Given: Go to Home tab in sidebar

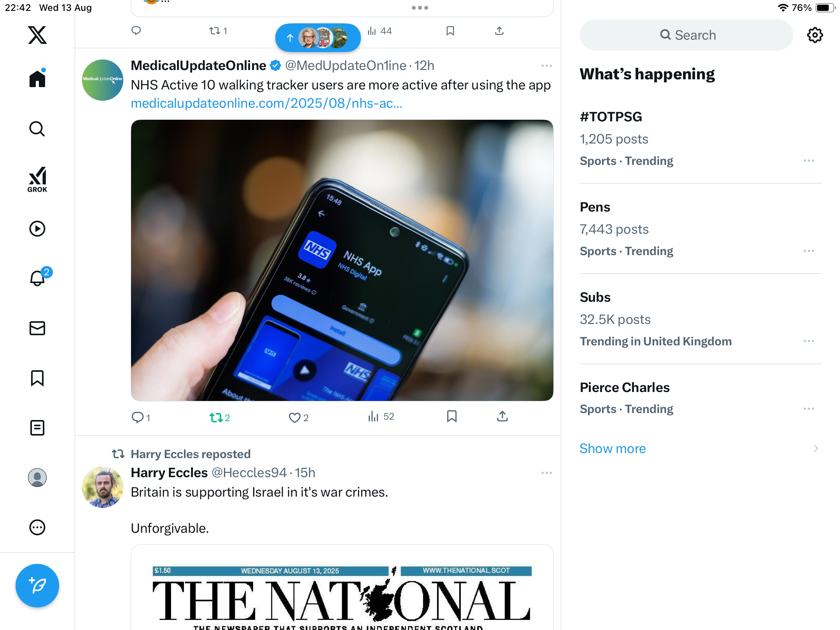Looking at the screenshot, I should 37,79.
